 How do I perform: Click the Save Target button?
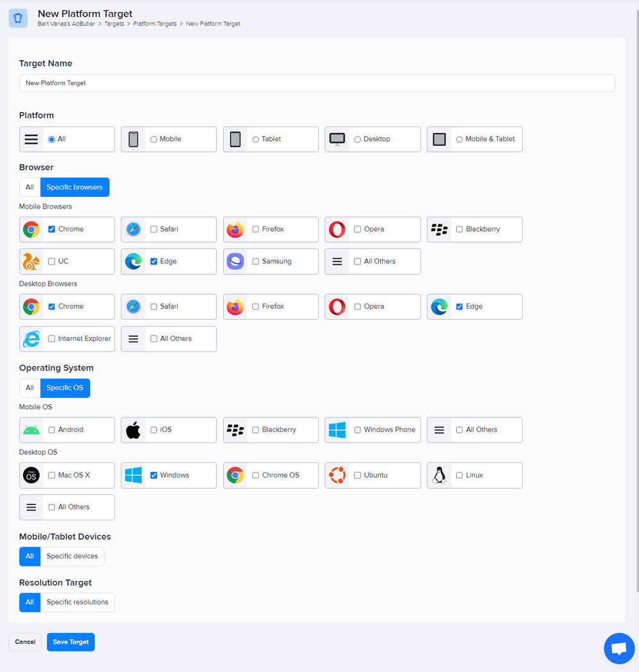71,642
